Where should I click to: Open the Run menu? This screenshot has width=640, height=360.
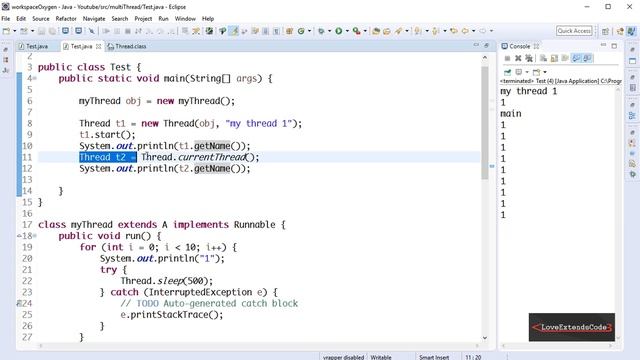pyautogui.click(x=163, y=19)
